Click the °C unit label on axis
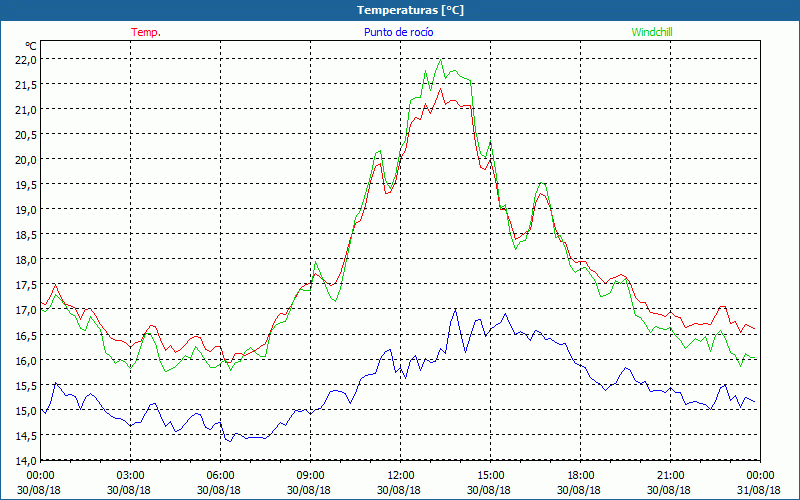The height and width of the screenshot is (500, 800). click(x=30, y=46)
